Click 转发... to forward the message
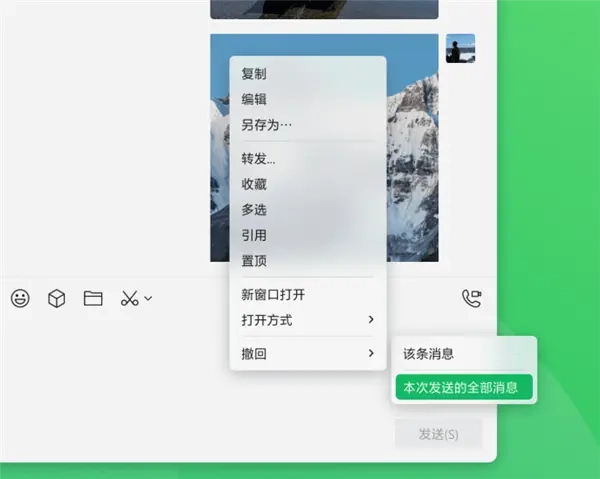 tap(258, 159)
